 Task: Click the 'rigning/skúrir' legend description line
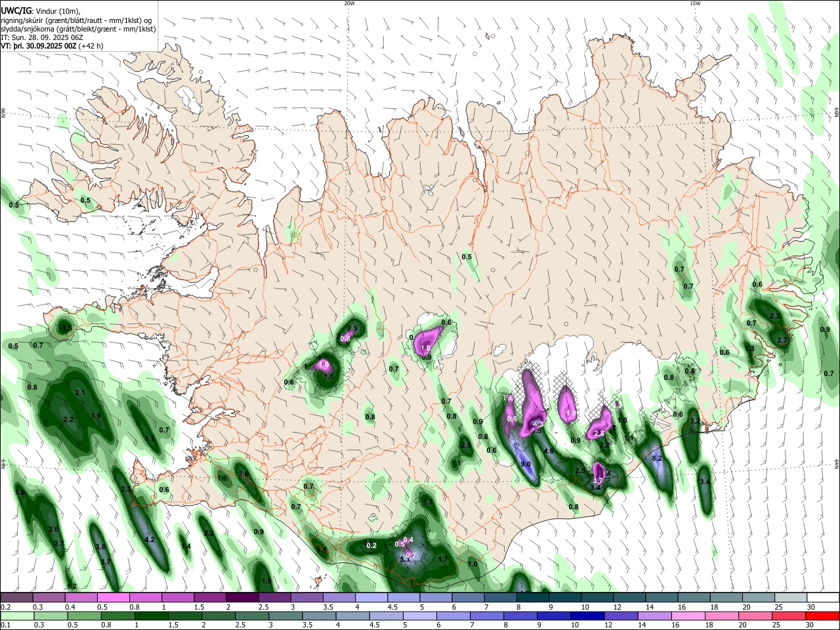[77, 20]
